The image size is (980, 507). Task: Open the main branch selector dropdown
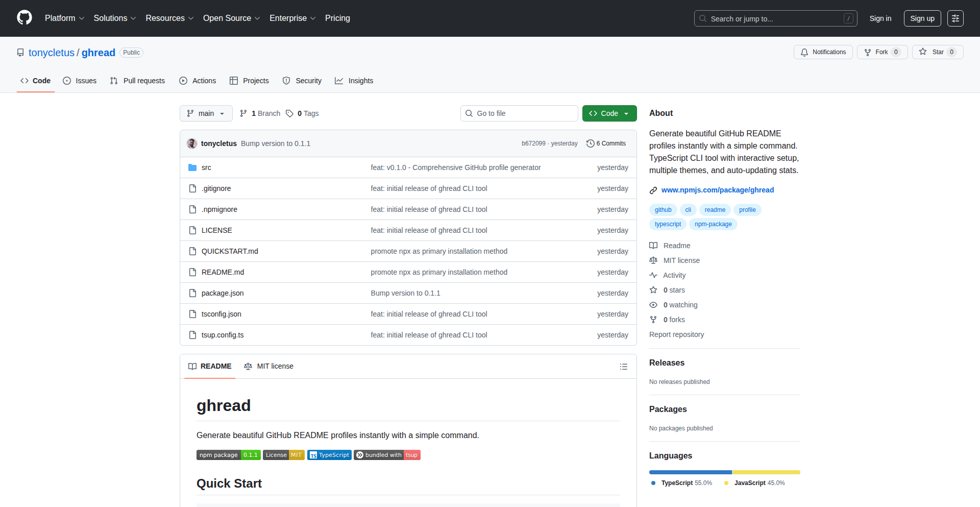click(206, 113)
